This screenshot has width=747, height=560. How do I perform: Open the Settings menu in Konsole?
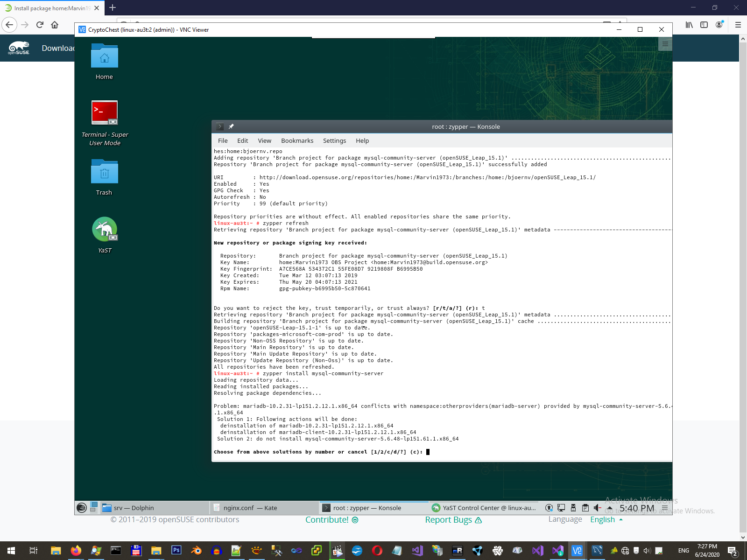click(335, 140)
